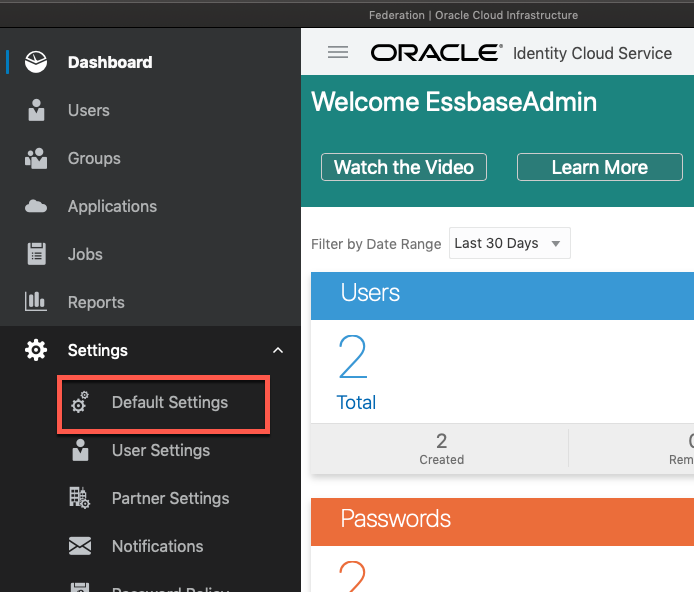
Task: Open the Last 30 Days date range dropdown
Action: (x=510, y=243)
